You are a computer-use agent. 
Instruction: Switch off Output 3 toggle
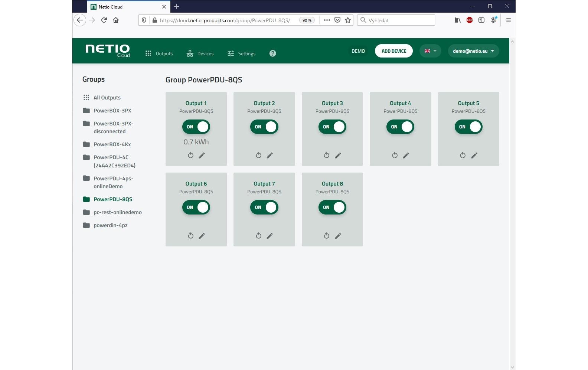(x=332, y=127)
